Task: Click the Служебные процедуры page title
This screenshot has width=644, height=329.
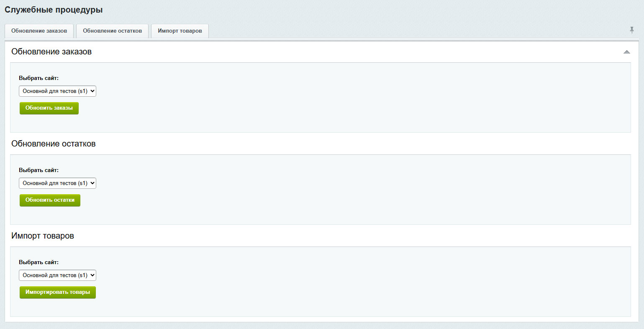Action: (x=54, y=10)
